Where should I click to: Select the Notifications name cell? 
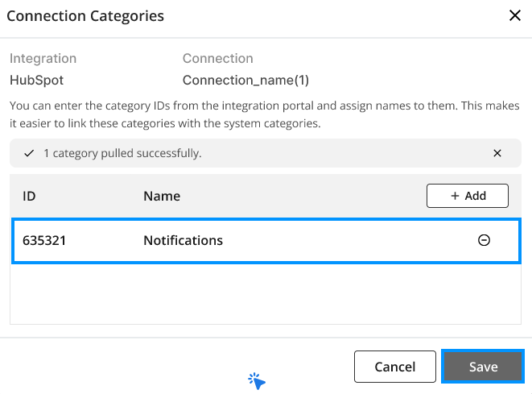coord(184,240)
